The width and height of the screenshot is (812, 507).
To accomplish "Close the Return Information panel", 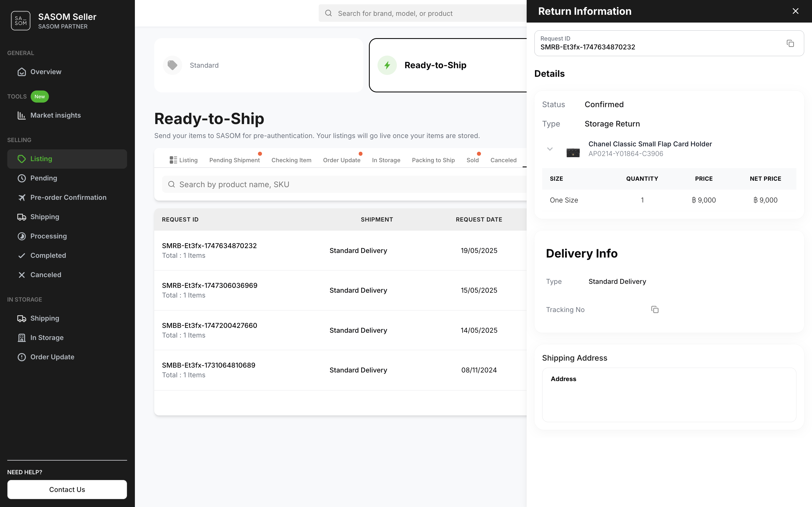I will click(795, 11).
